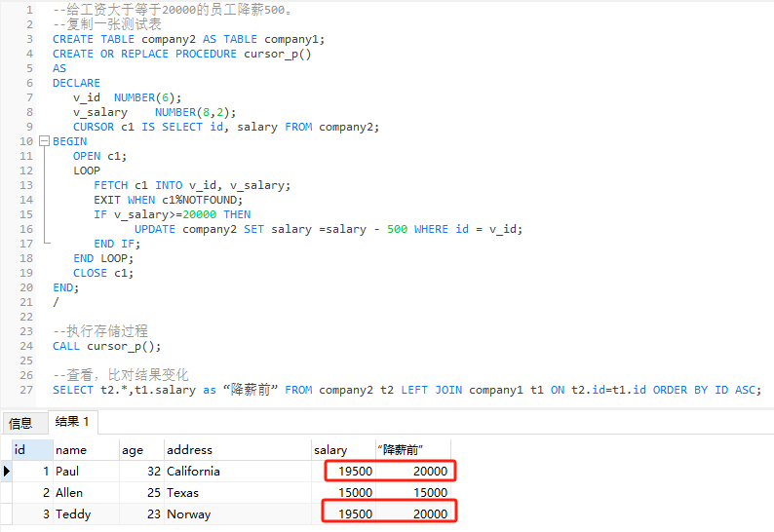The height and width of the screenshot is (532, 774).
Task: Click the age column header
Action: click(x=141, y=449)
